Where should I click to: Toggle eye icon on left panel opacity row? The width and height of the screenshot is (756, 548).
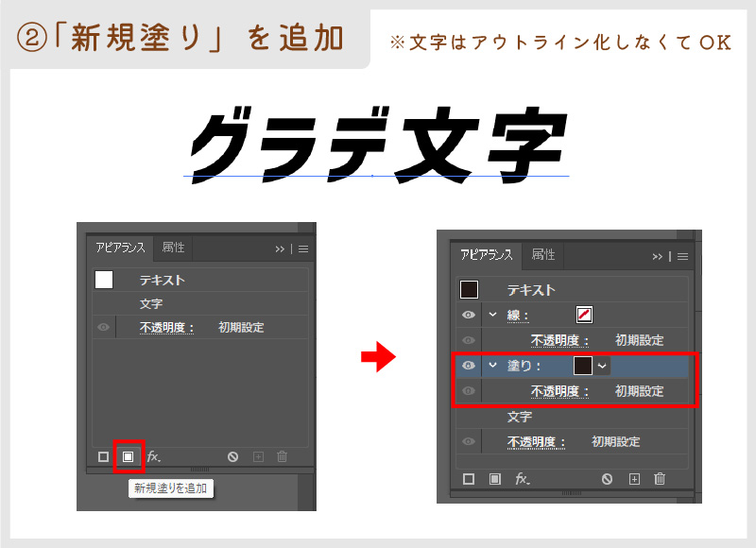coord(103,328)
